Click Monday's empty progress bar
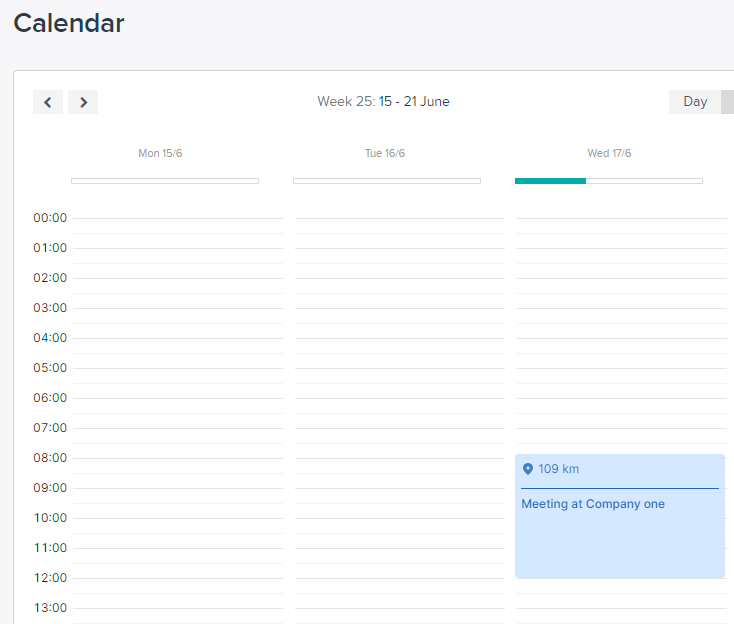 [x=165, y=181]
